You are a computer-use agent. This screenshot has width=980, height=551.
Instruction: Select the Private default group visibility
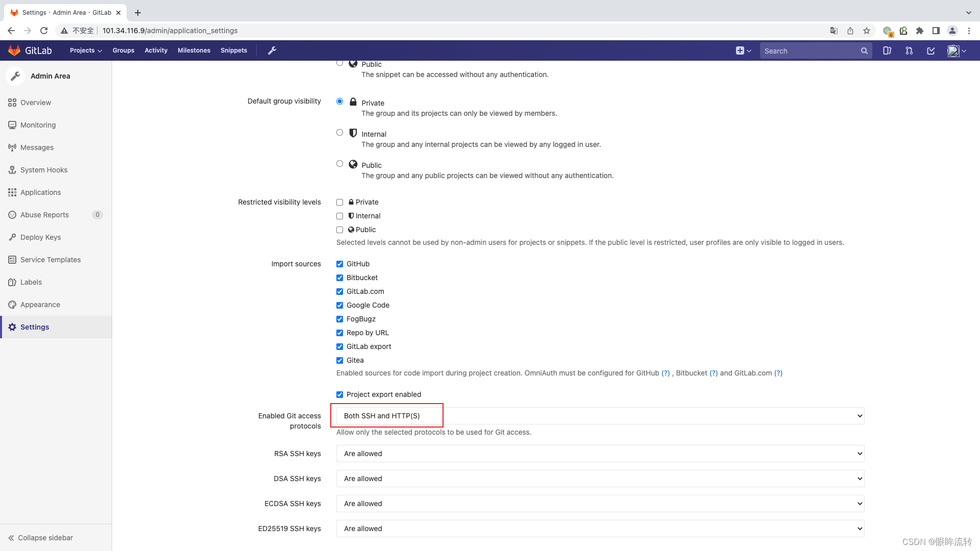(x=340, y=101)
